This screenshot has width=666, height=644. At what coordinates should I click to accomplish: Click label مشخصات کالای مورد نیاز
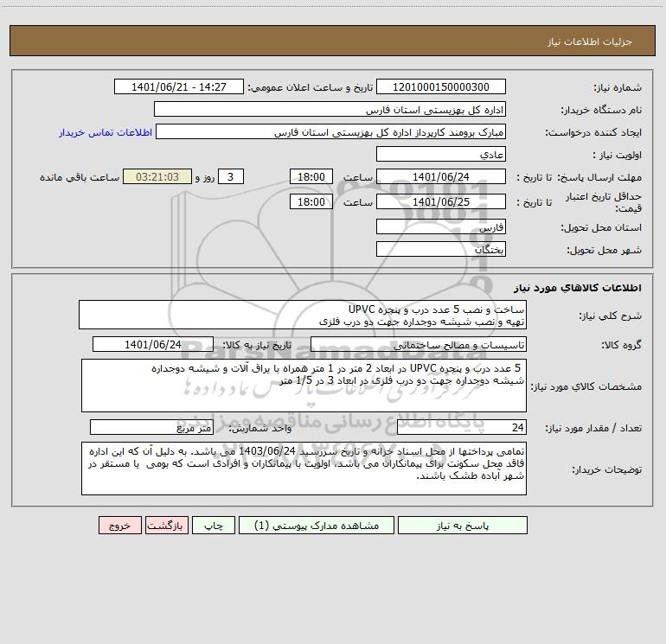[x=587, y=386]
